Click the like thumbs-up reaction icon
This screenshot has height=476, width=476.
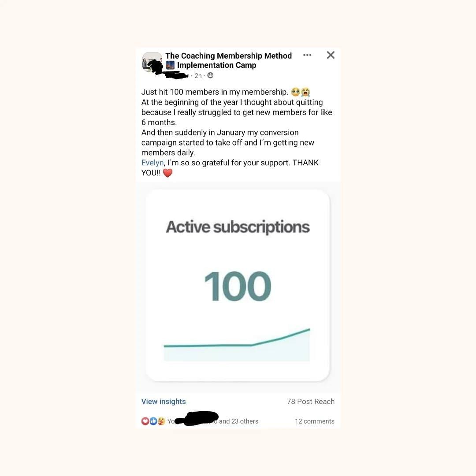click(153, 421)
